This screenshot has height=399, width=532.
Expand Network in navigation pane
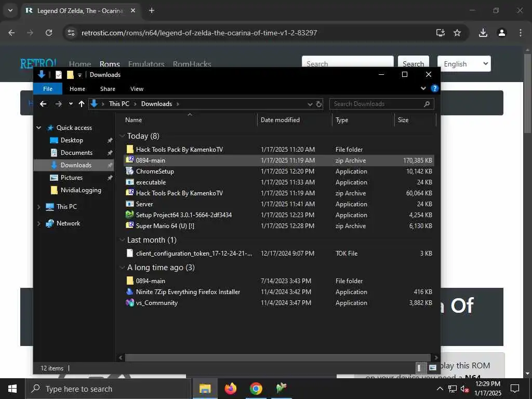click(x=38, y=223)
